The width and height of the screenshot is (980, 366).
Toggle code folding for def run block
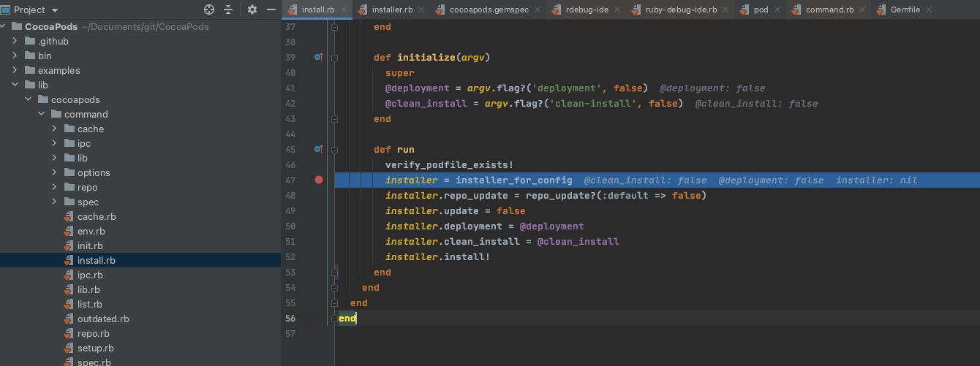335,149
